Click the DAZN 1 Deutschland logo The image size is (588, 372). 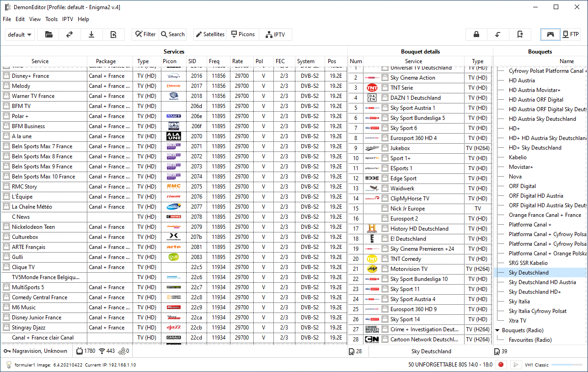(371, 98)
